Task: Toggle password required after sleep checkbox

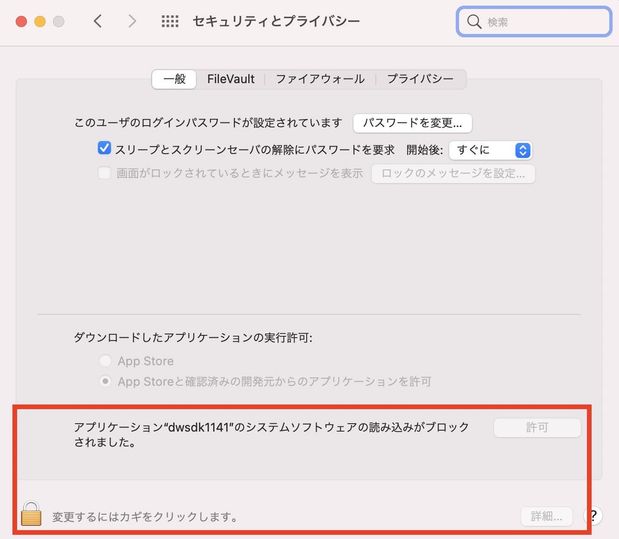Action: coord(104,150)
